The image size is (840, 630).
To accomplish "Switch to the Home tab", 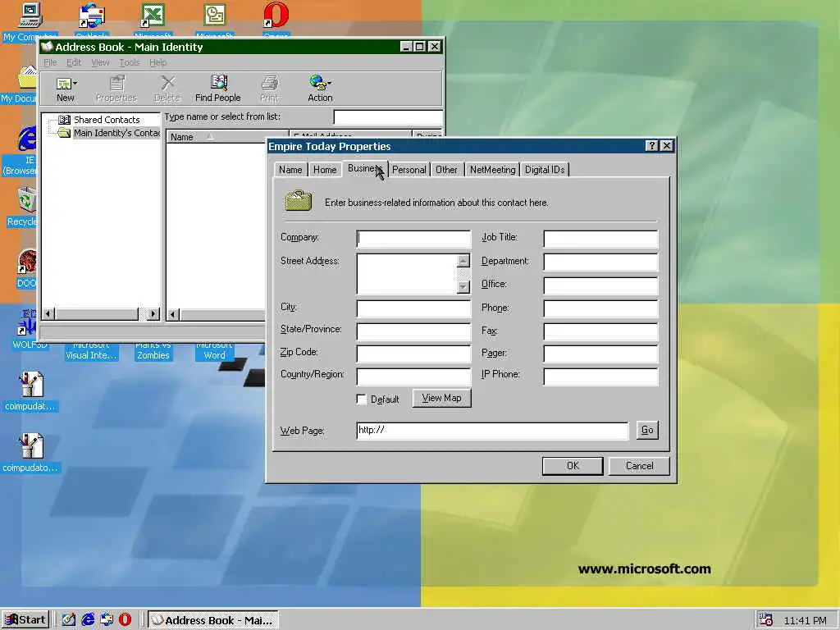I will 325,170.
